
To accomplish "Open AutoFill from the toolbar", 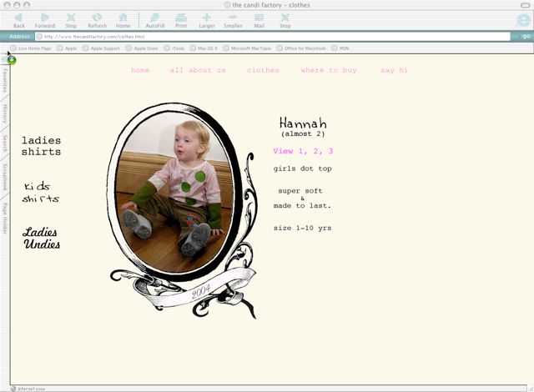I will click(155, 20).
